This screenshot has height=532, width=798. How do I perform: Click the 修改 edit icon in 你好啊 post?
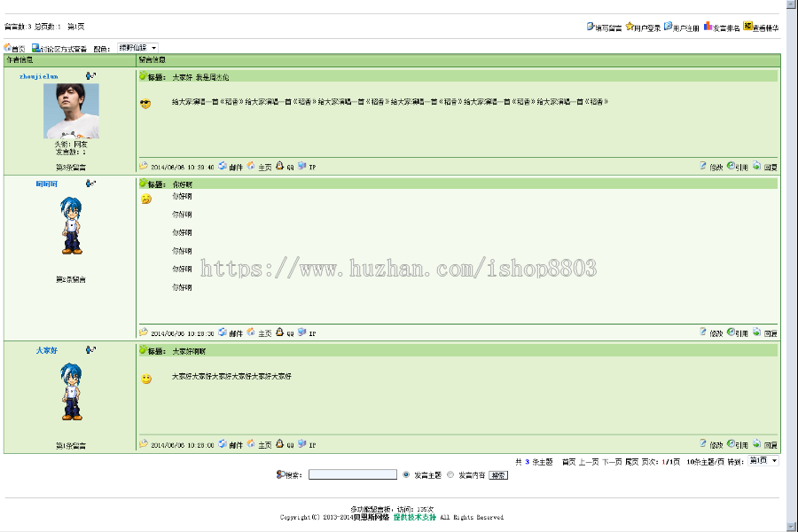coord(703,332)
